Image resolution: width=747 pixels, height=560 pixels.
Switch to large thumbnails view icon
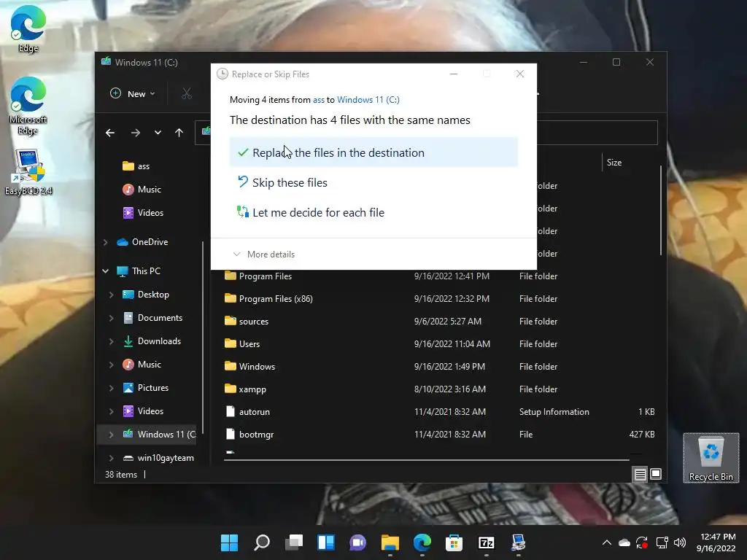tap(656, 474)
